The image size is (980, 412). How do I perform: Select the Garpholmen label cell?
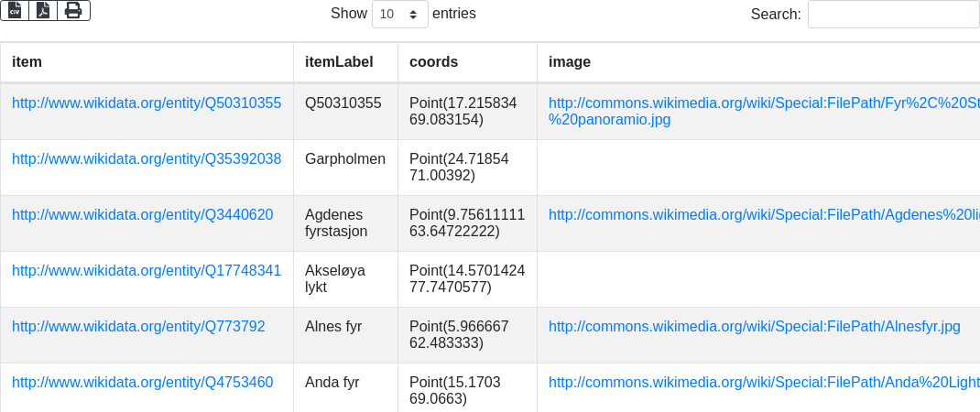coord(345,159)
